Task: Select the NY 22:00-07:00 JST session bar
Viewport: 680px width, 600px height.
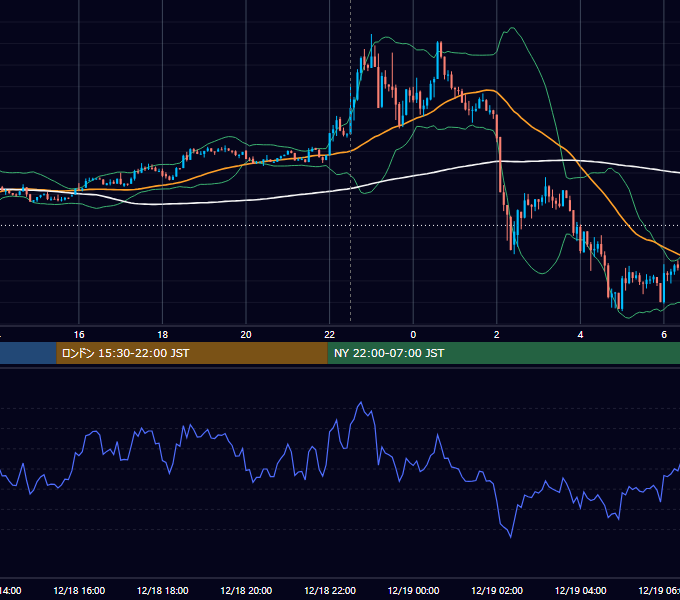Action: tap(503, 353)
